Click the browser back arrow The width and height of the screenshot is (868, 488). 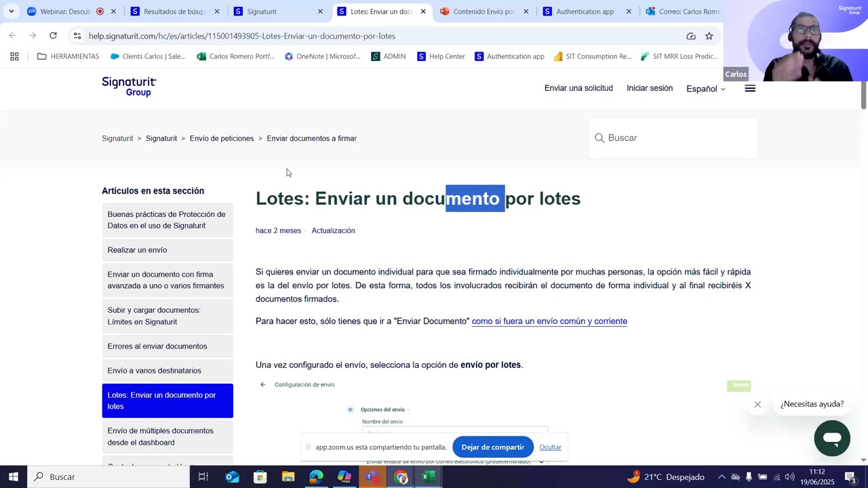(x=13, y=36)
